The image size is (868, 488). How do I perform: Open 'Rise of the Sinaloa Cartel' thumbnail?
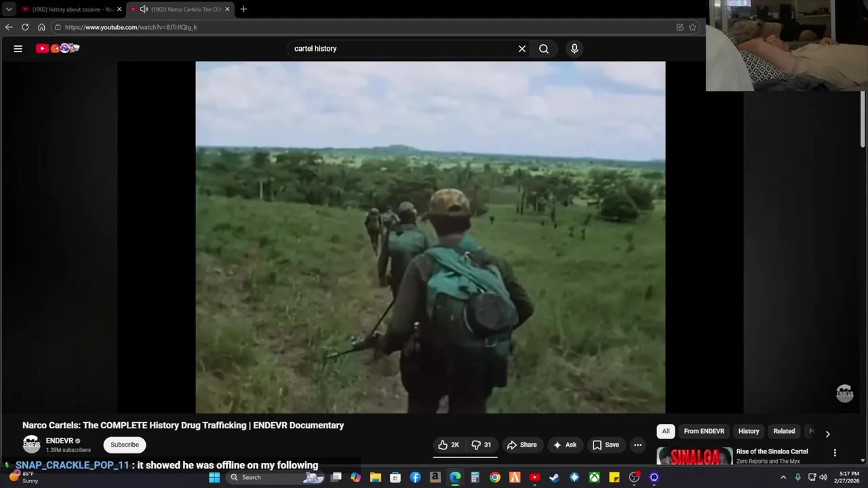click(694, 456)
